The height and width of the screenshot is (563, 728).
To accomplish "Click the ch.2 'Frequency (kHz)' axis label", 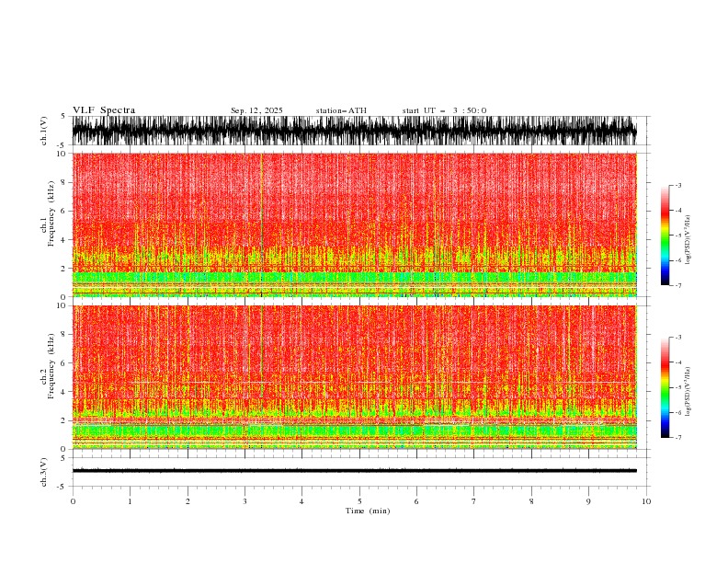I will 51,366.
